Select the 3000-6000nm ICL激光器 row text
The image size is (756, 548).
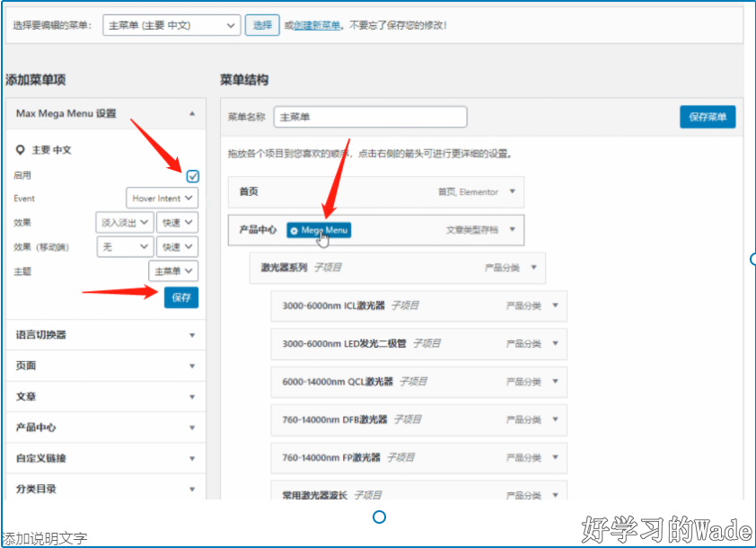[334, 305]
